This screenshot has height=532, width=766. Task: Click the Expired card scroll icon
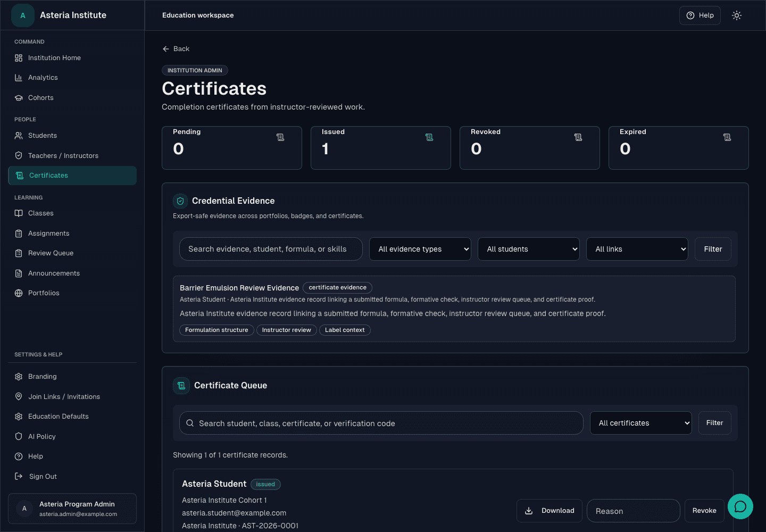click(727, 137)
